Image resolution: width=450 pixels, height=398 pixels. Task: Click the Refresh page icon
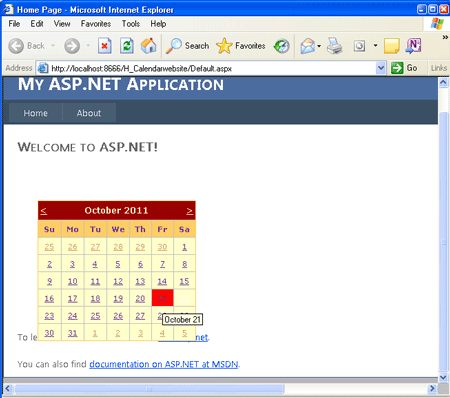[x=127, y=46]
